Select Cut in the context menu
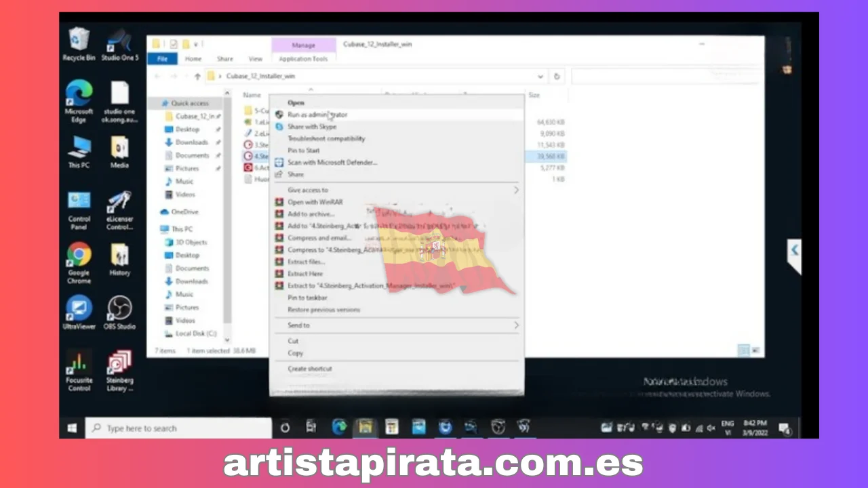868x488 pixels. pos(397,341)
